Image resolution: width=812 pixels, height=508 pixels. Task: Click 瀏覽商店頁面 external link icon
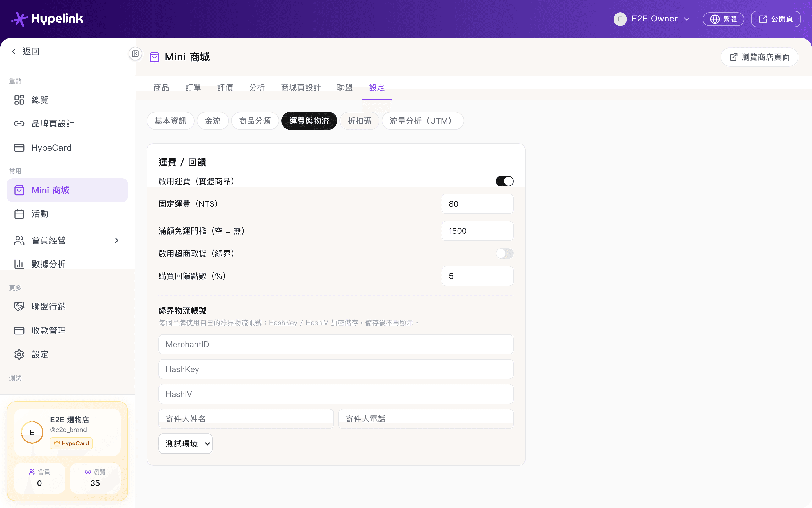pyautogui.click(x=734, y=57)
